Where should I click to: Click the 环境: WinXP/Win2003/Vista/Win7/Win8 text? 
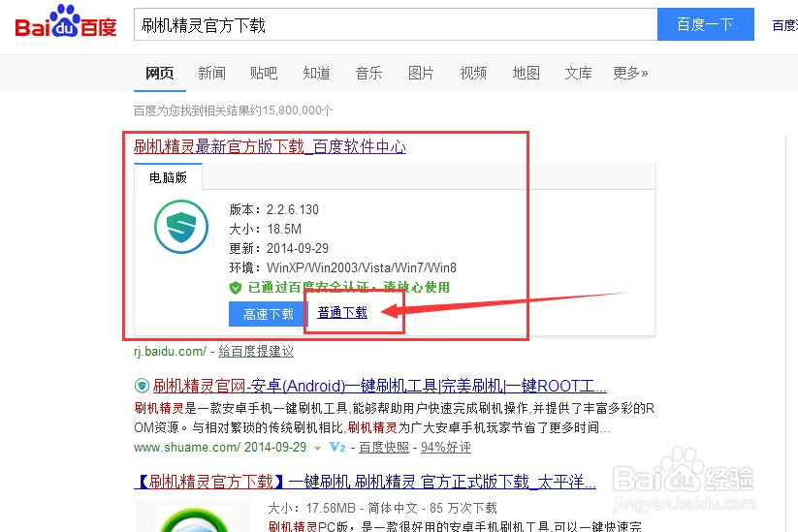[x=342, y=267]
